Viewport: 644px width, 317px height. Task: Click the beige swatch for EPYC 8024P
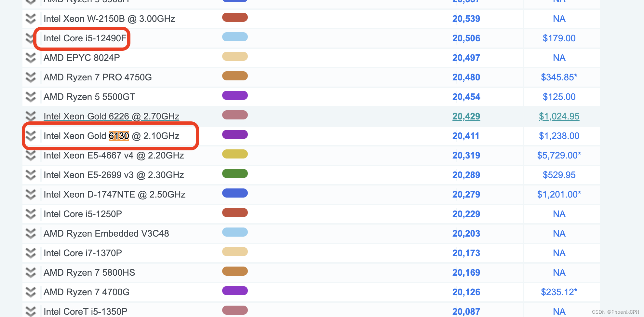(235, 56)
